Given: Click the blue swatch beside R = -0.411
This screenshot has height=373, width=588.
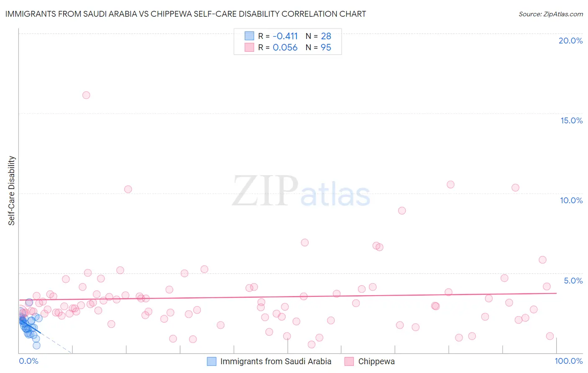Looking at the screenshot, I should (x=249, y=36).
